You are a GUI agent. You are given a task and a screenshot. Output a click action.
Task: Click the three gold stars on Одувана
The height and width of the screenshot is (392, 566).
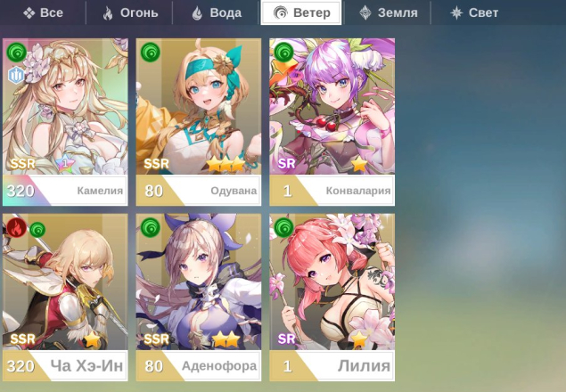point(226,164)
